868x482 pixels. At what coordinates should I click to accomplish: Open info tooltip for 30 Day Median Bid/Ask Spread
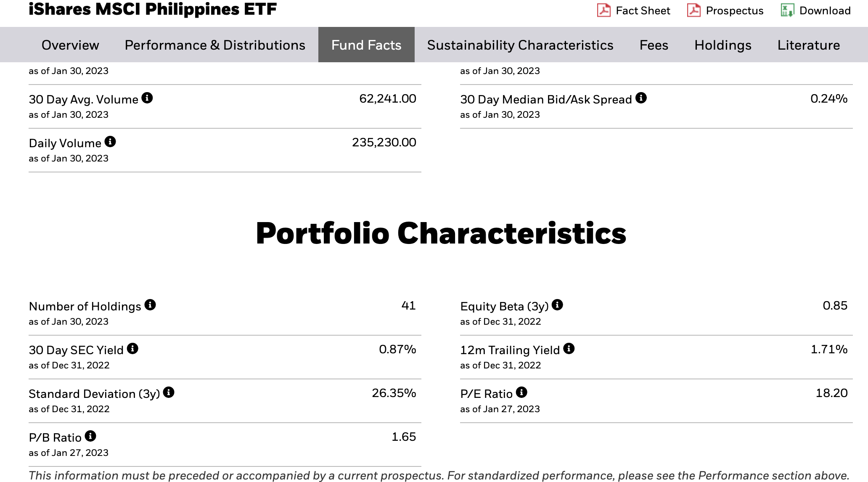(641, 98)
